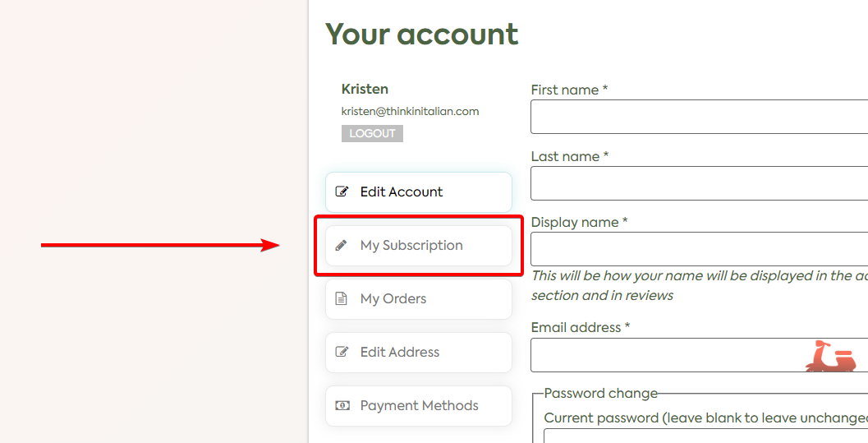Image resolution: width=868 pixels, height=443 pixels.
Task: Click the pencil-square icon beside Edit Account
Action: 342,192
